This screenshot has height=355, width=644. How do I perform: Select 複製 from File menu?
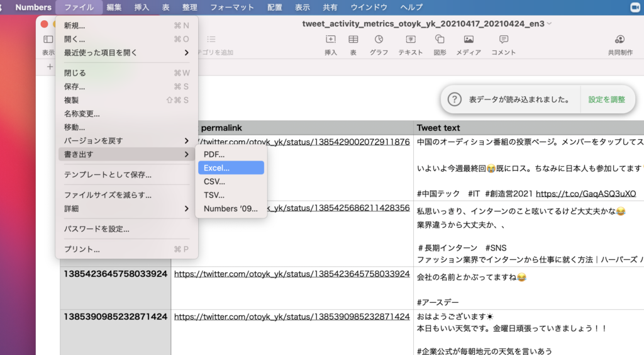pyautogui.click(x=126, y=100)
